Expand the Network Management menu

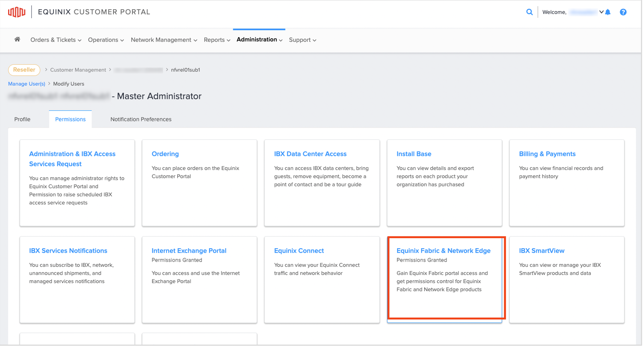pos(164,40)
